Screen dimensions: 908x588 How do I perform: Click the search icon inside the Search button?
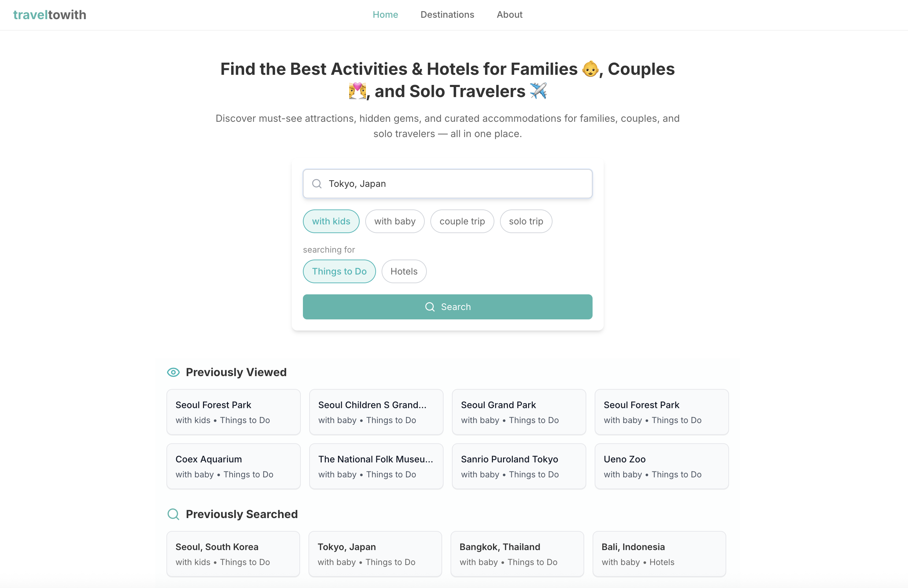pyautogui.click(x=430, y=307)
